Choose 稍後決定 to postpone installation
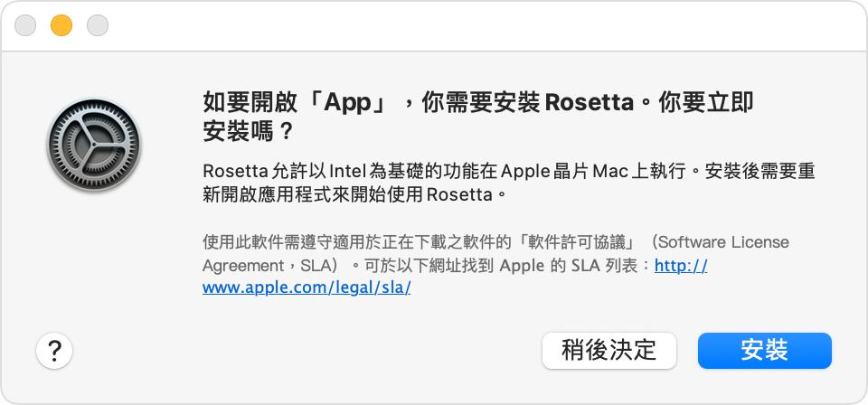Screen dimensions: 868x405 pos(609,351)
